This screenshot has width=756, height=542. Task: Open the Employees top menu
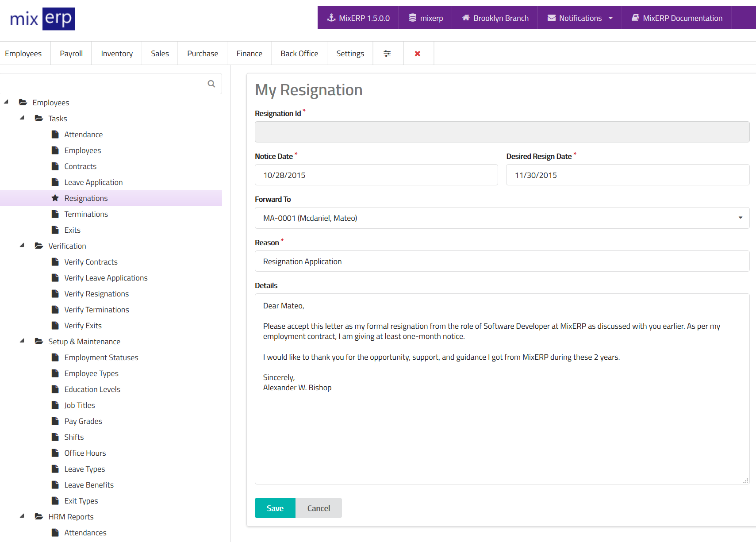coord(23,54)
